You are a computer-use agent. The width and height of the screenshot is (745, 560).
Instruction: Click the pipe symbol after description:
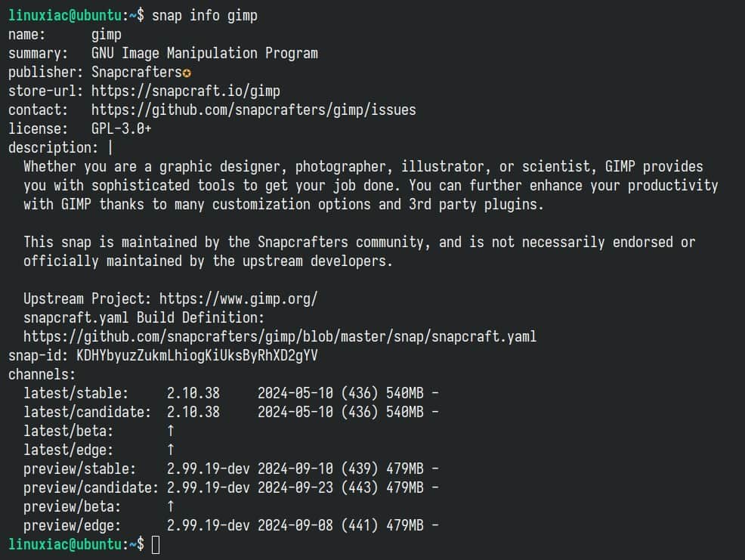tap(110, 148)
